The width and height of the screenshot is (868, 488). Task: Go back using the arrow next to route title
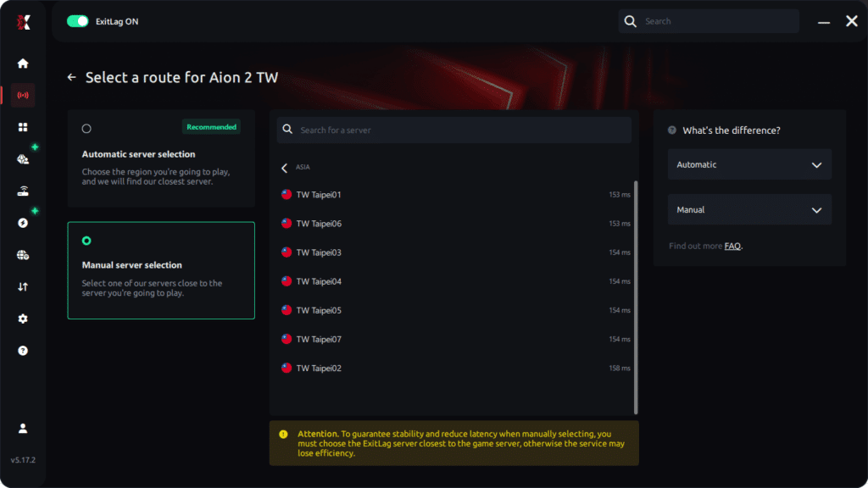[x=71, y=76]
